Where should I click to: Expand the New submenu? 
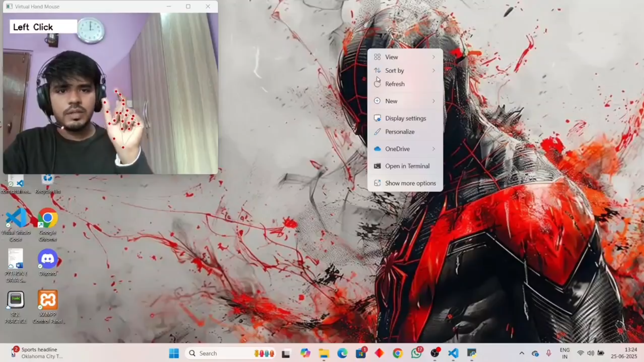[x=405, y=101]
